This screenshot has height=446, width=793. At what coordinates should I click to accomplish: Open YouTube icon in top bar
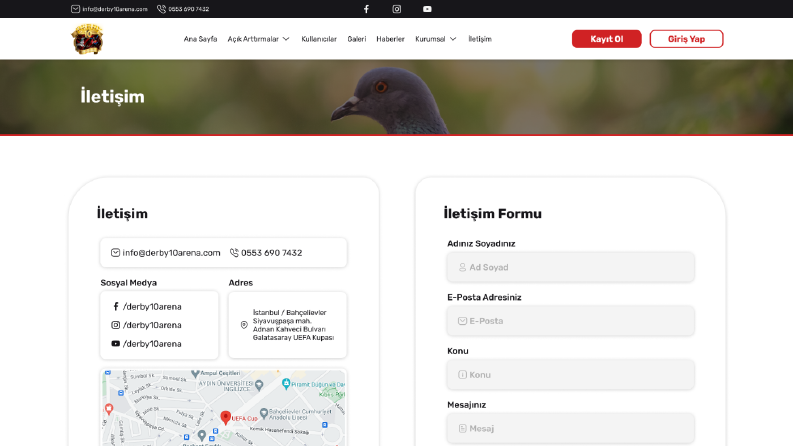pos(427,9)
